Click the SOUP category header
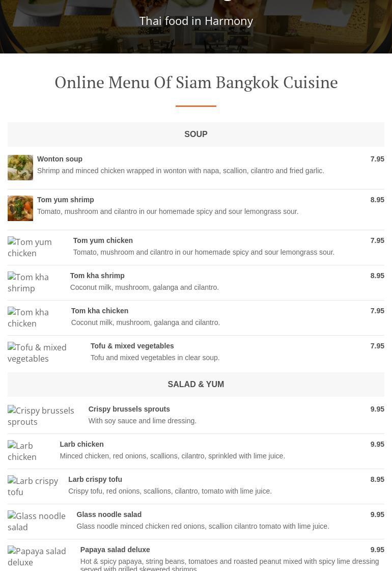The height and width of the screenshot is (571, 392). [x=196, y=134]
